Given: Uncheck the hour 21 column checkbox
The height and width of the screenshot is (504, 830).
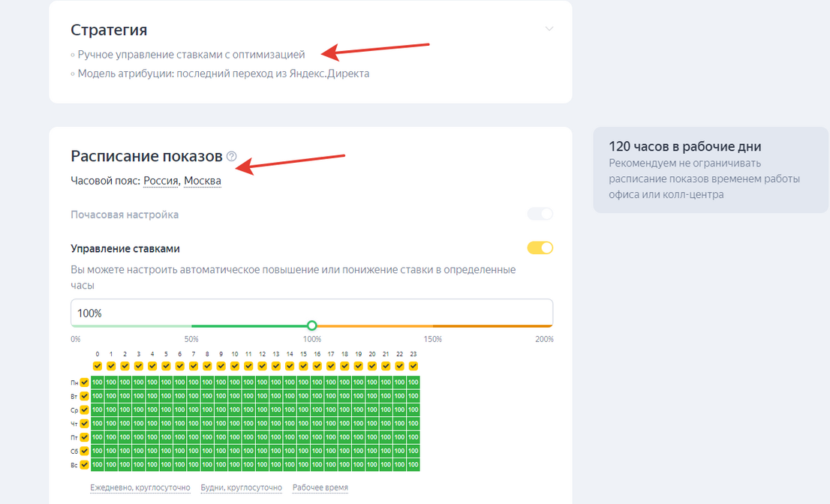Looking at the screenshot, I should (386, 366).
